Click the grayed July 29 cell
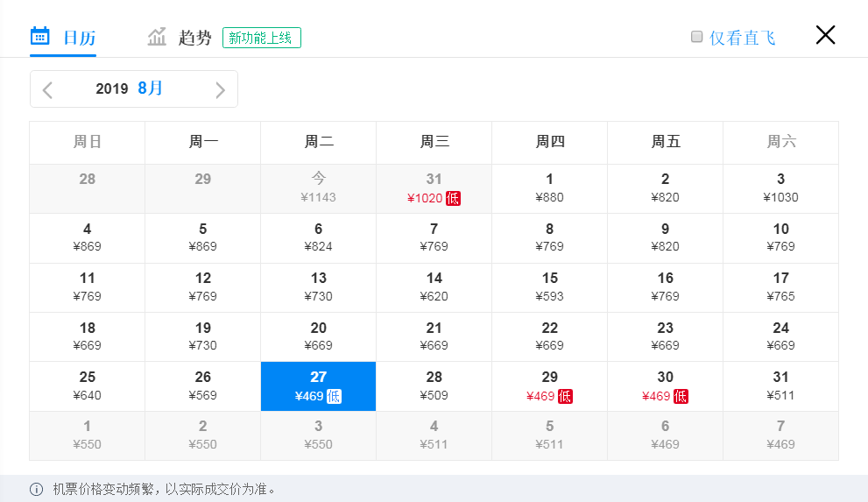868x502 pixels. (x=202, y=188)
